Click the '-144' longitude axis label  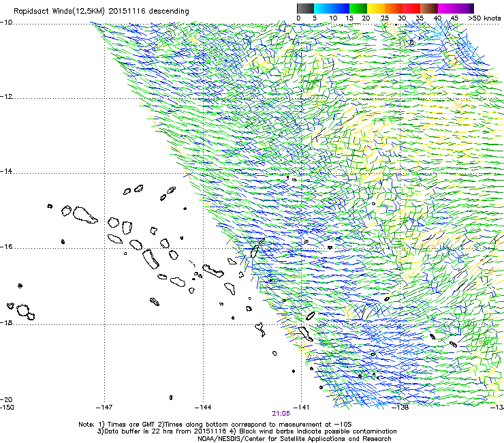(x=203, y=408)
